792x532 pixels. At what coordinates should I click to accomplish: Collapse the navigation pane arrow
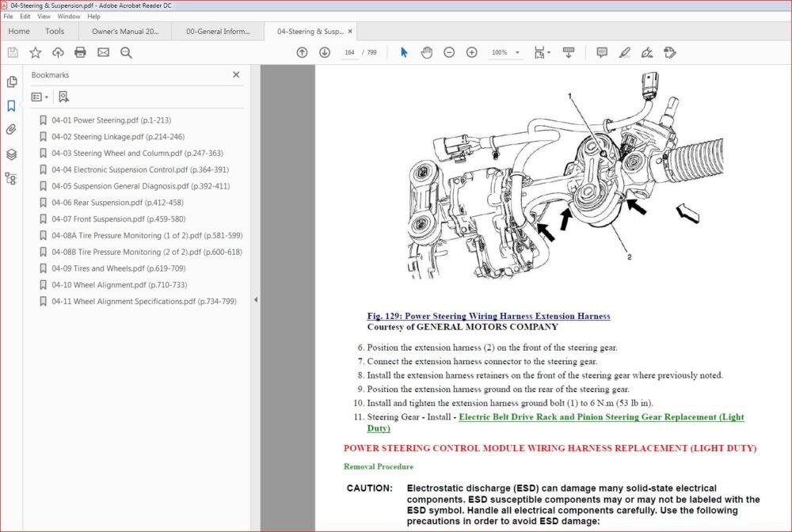pyautogui.click(x=256, y=300)
